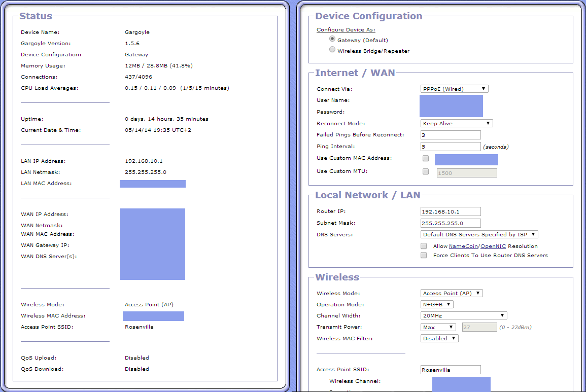Click LAN IP Address value in Status
586x392 pixels.
pyautogui.click(x=144, y=161)
